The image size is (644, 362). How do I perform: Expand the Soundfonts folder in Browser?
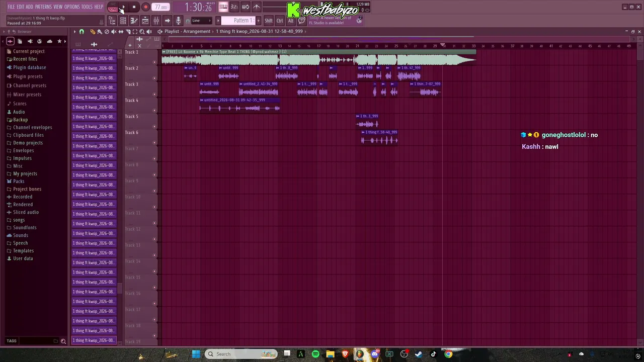[25, 227]
